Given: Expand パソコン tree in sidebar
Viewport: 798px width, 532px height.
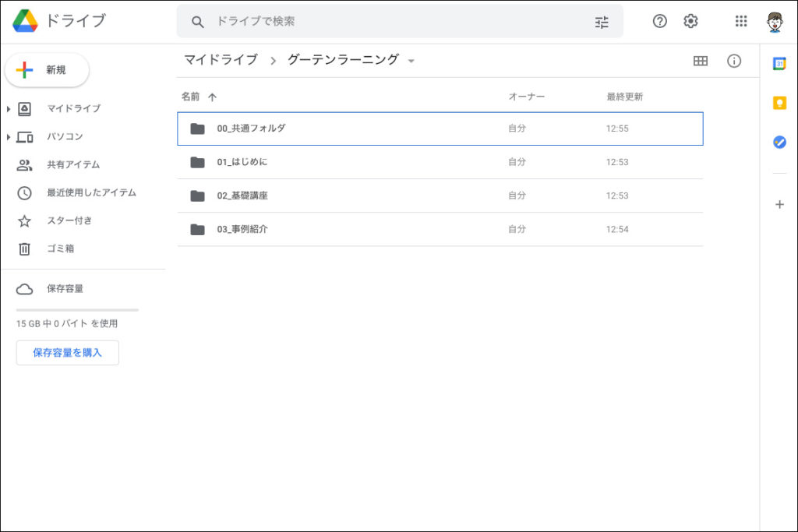Looking at the screenshot, I should pos(9,137).
